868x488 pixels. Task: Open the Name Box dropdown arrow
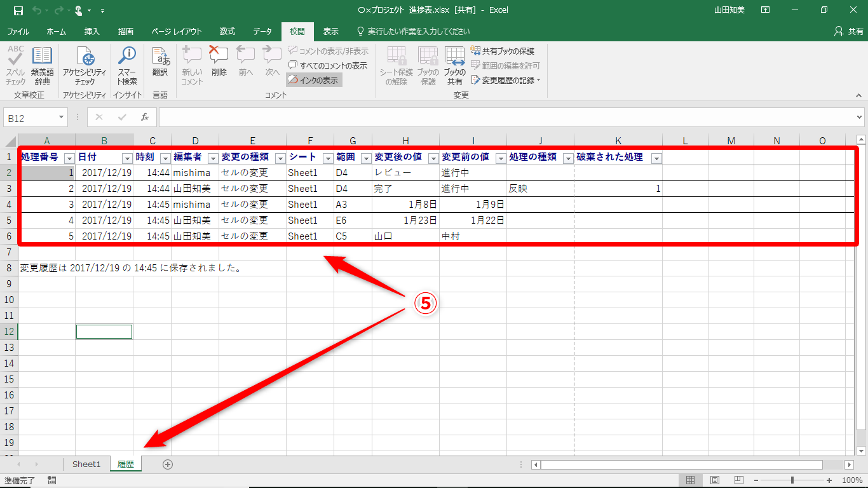point(62,118)
